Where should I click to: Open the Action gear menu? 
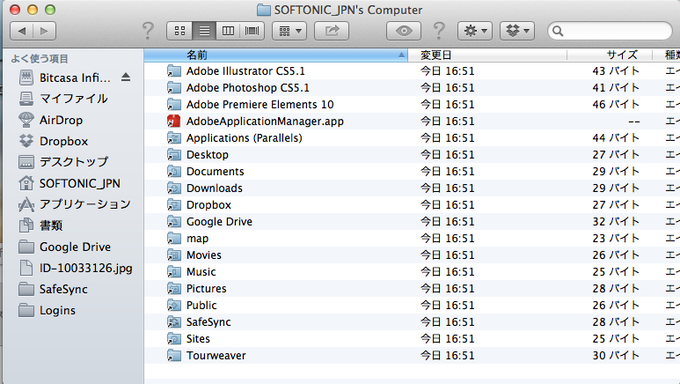click(475, 31)
